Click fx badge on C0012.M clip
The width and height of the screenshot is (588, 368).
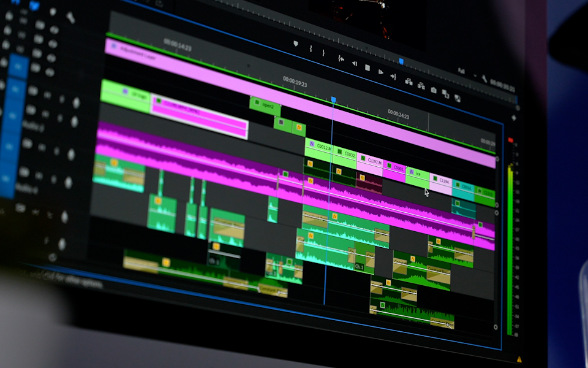[x=312, y=144]
